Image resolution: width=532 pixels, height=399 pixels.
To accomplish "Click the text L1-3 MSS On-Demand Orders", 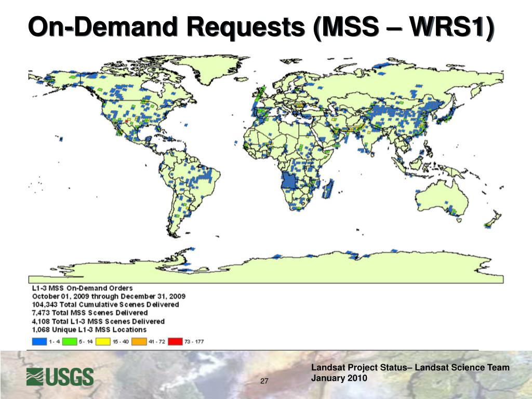I will coord(83,288).
